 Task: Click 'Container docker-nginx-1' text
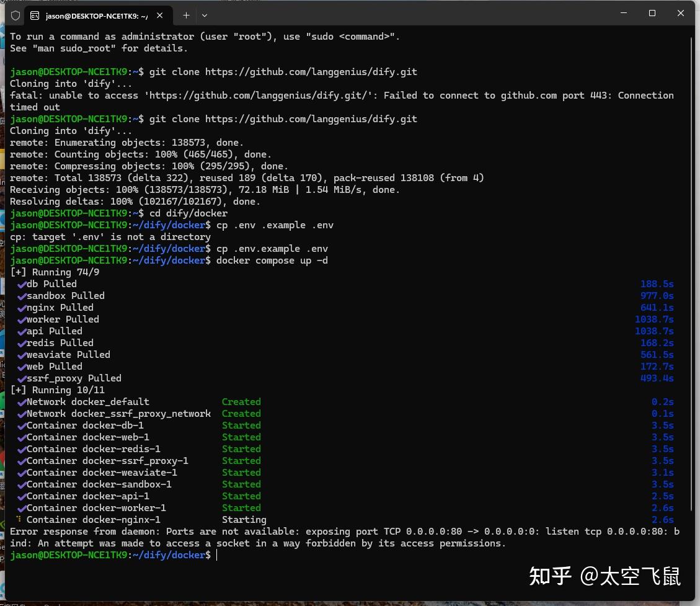tap(94, 520)
